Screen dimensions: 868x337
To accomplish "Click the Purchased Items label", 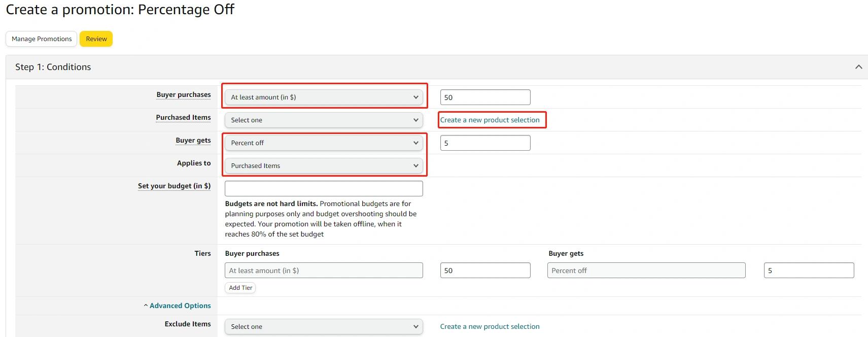I will [183, 117].
